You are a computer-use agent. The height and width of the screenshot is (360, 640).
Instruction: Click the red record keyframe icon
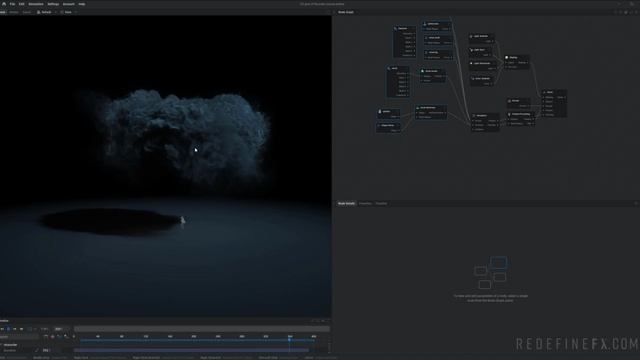52,337
